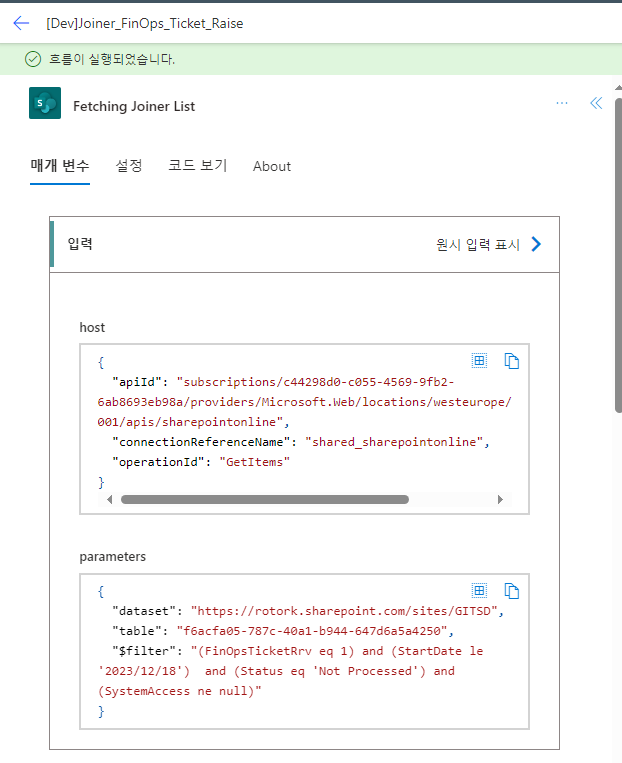Expand raw inputs with the blue chevron
This screenshot has width=622, height=763.
tap(536, 244)
